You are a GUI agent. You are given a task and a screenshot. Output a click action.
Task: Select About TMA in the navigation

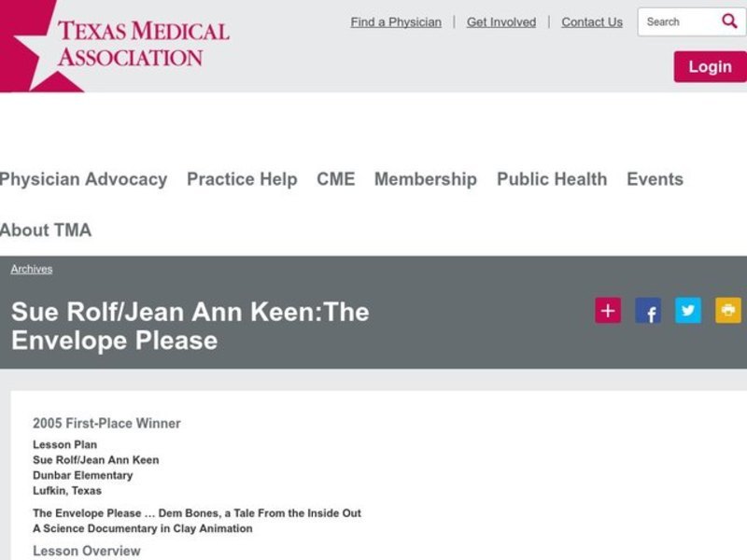point(46,230)
